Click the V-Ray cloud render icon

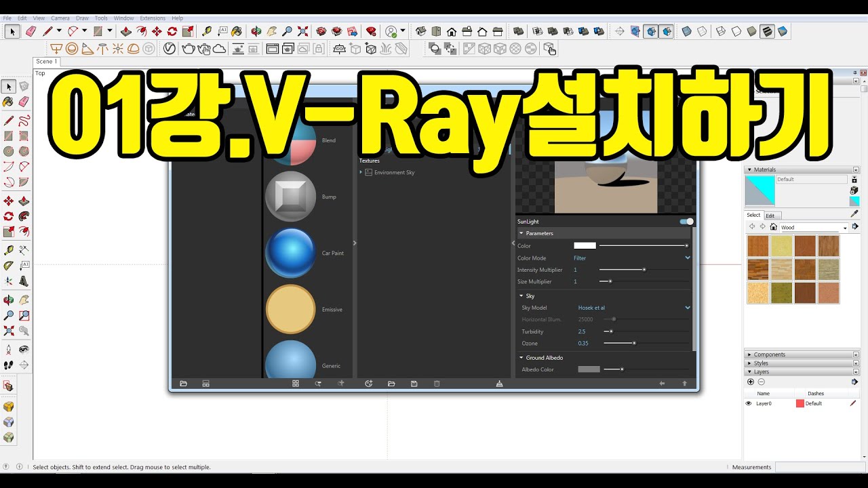tap(220, 49)
